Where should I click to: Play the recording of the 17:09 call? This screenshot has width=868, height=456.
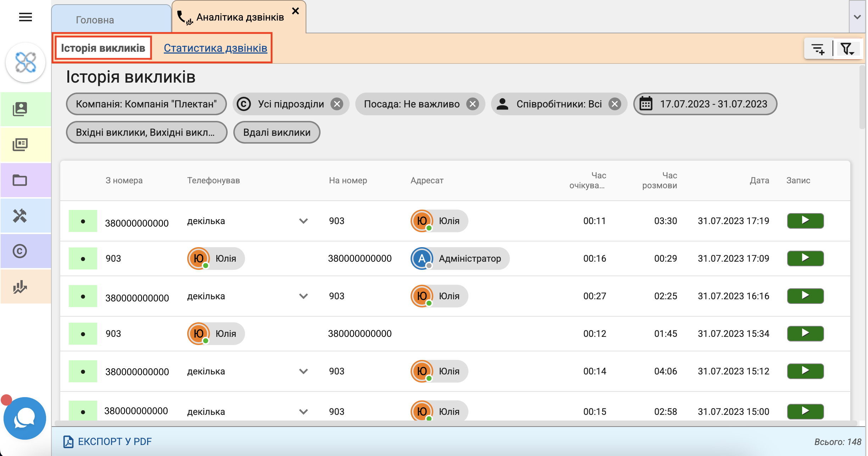tap(805, 258)
